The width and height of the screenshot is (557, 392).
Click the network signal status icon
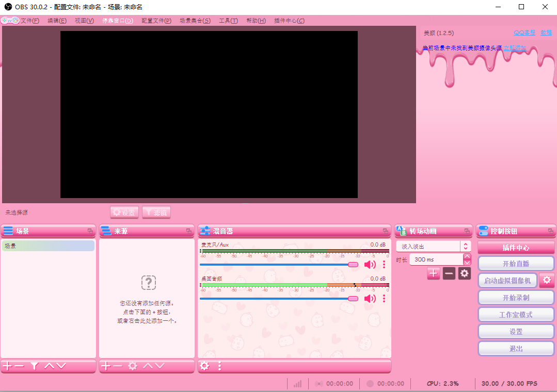[x=298, y=383]
